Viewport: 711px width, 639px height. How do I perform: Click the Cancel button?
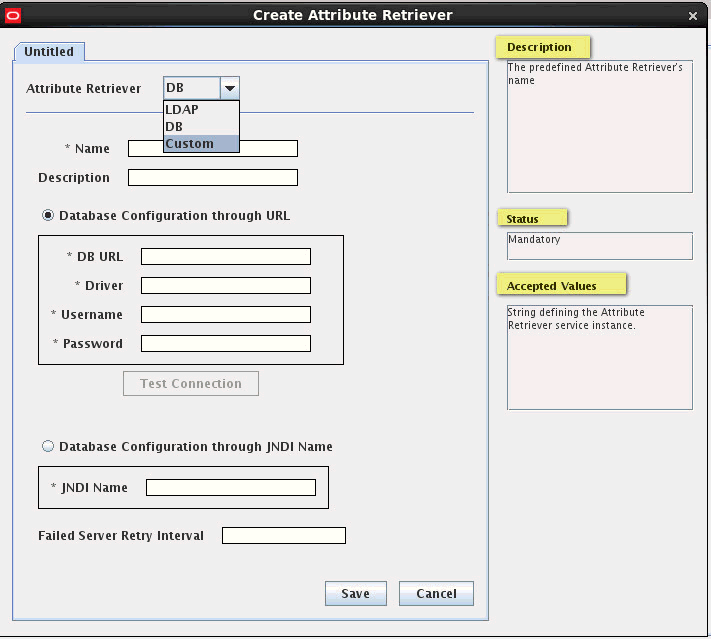(x=436, y=593)
